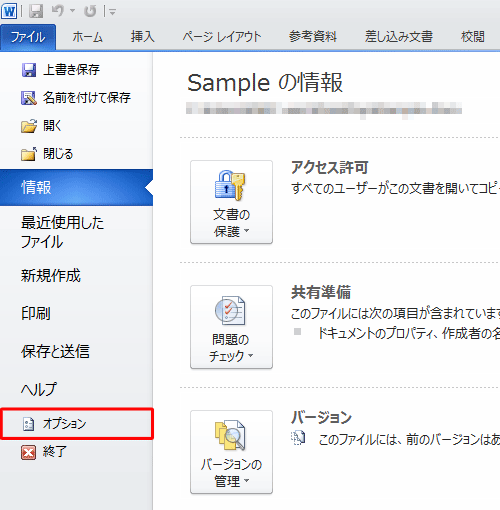The image size is (500, 510).
Task: Select the 情報 section
Action: click(x=76, y=187)
